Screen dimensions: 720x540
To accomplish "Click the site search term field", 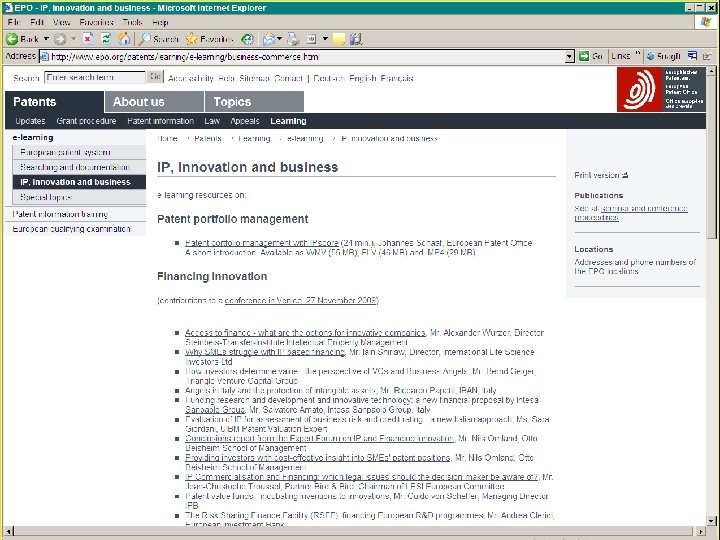I will click(x=95, y=77).
